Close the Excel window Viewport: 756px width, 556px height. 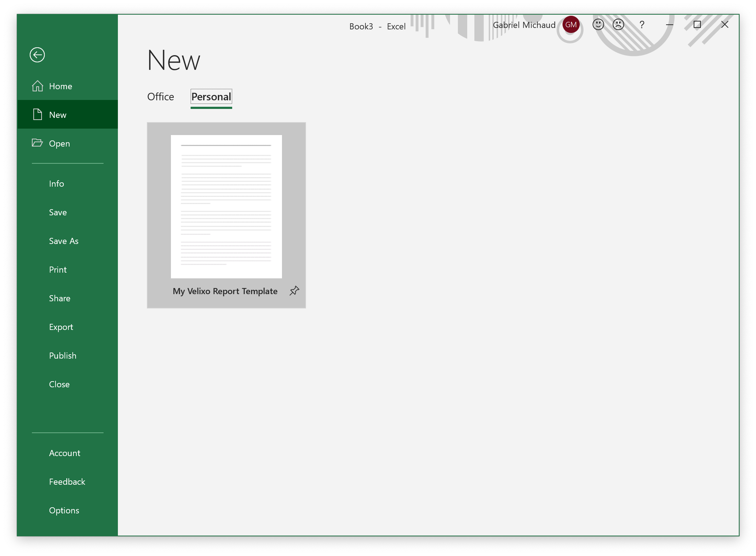click(724, 24)
